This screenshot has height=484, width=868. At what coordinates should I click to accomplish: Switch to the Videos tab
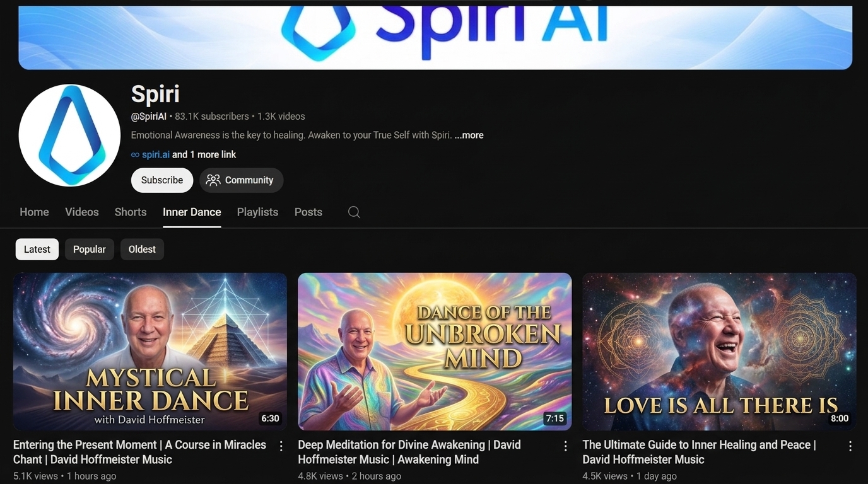[x=82, y=212]
